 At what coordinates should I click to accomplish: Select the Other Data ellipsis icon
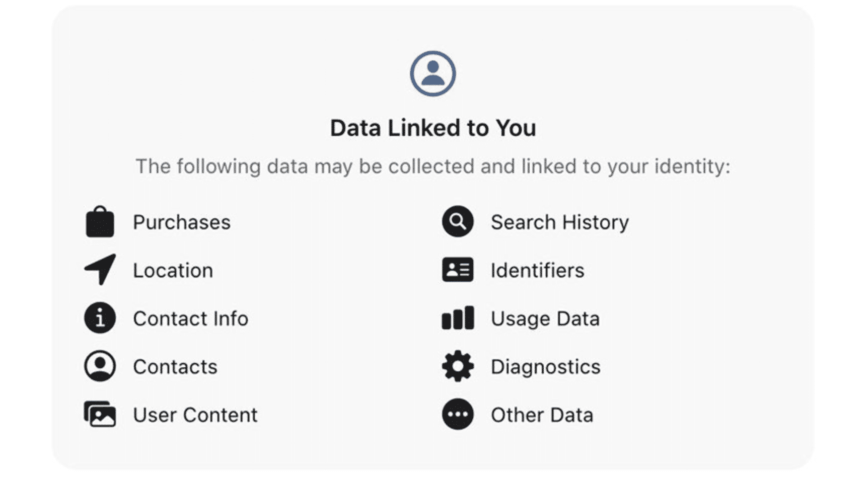[457, 414]
